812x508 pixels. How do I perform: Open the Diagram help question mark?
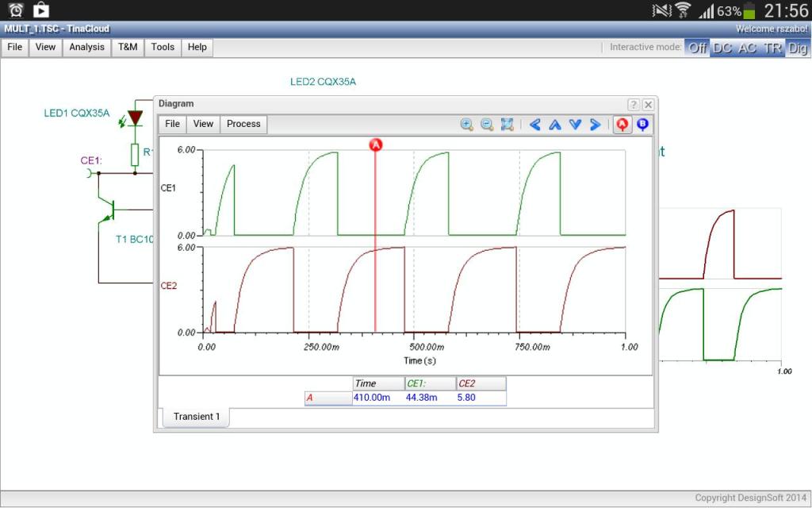[633, 105]
